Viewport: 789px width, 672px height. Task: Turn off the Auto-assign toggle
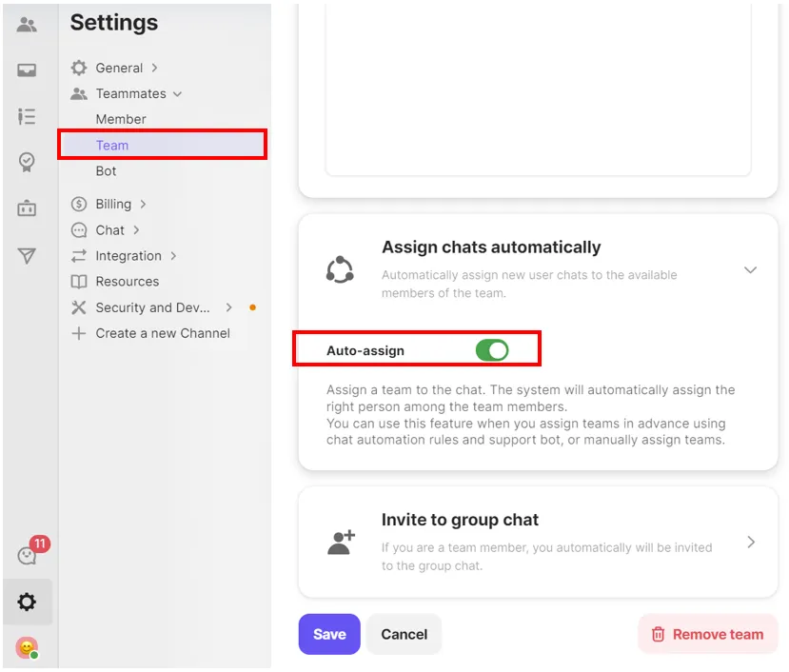tap(492, 350)
